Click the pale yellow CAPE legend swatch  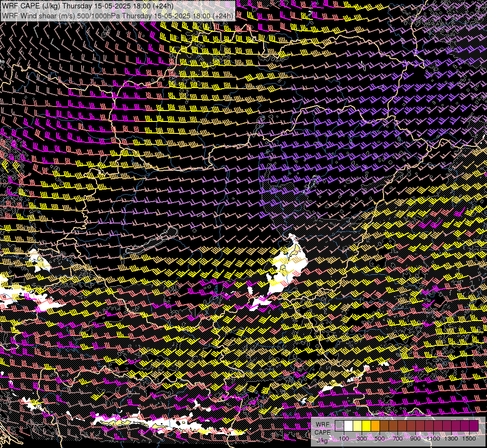tap(358, 426)
